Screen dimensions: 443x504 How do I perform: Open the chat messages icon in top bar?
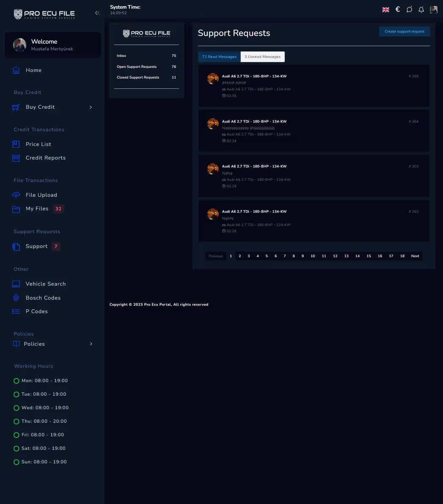(409, 9)
